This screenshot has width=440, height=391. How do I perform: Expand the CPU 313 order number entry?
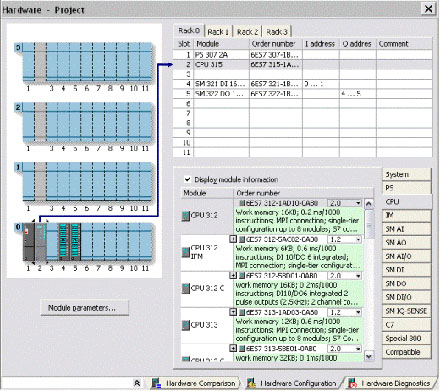233,312
